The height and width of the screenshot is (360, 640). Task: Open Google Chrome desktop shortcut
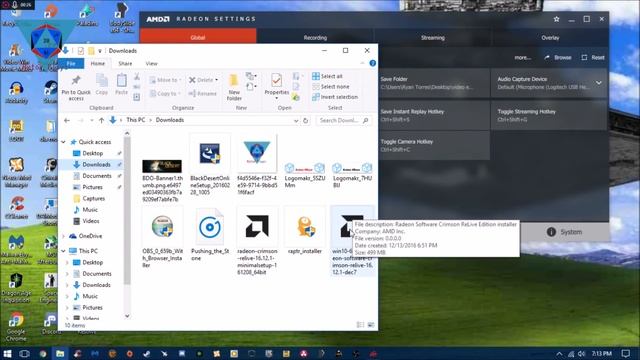[x=16, y=326]
